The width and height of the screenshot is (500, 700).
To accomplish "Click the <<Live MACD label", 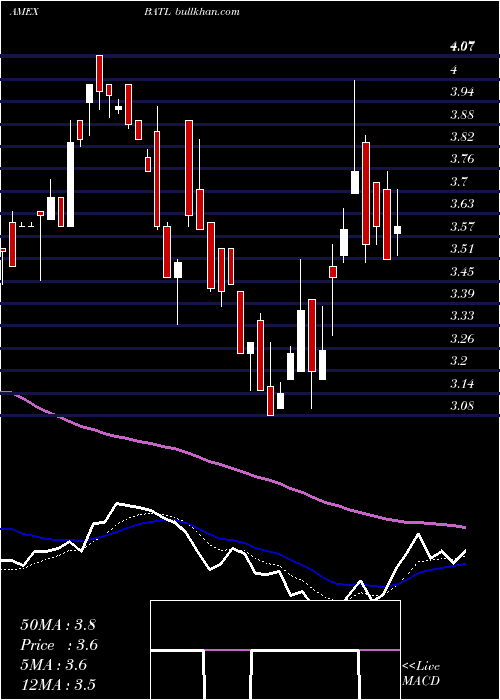I will (x=421, y=674).
